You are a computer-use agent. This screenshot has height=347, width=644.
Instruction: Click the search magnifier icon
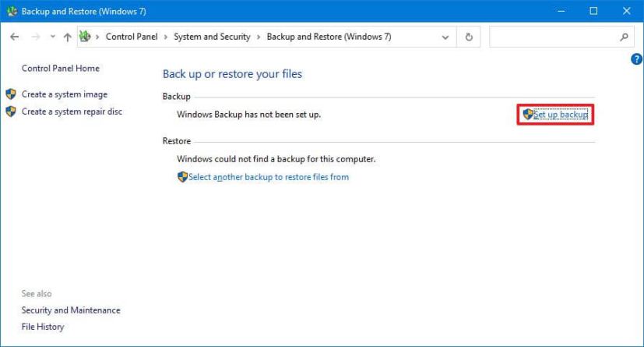[x=624, y=37]
